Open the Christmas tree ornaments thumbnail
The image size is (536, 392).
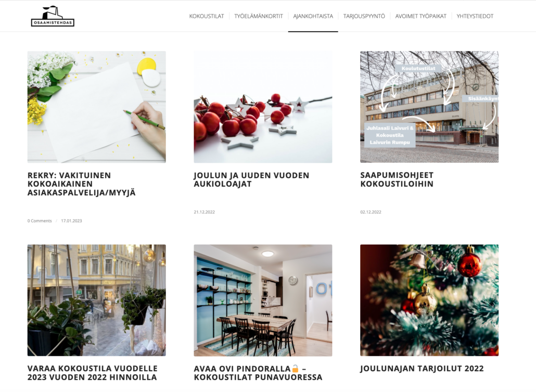click(429, 300)
